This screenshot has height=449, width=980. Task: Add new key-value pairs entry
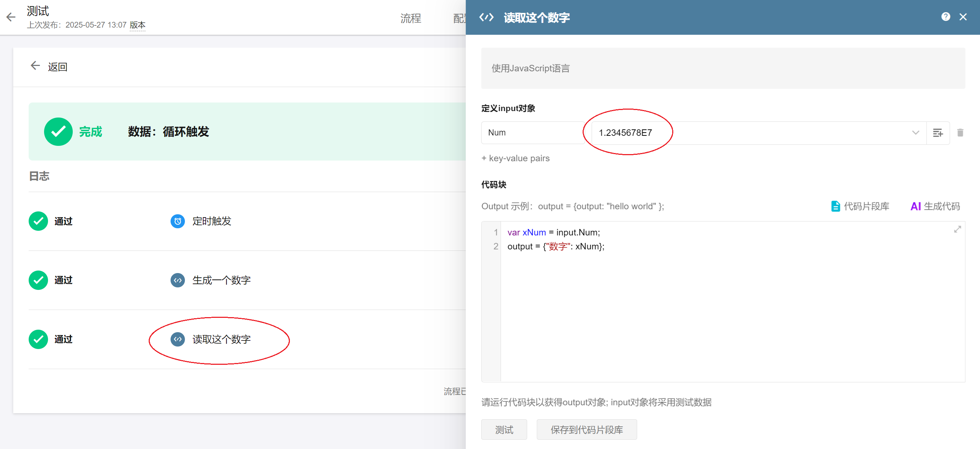click(x=516, y=158)
